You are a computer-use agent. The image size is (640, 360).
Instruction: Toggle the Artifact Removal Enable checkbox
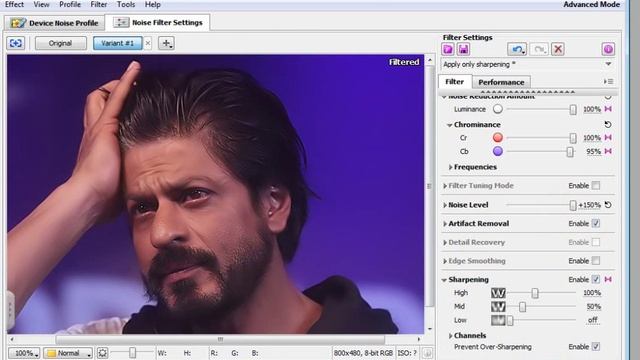pyautogui.click(x=596, y=224)
